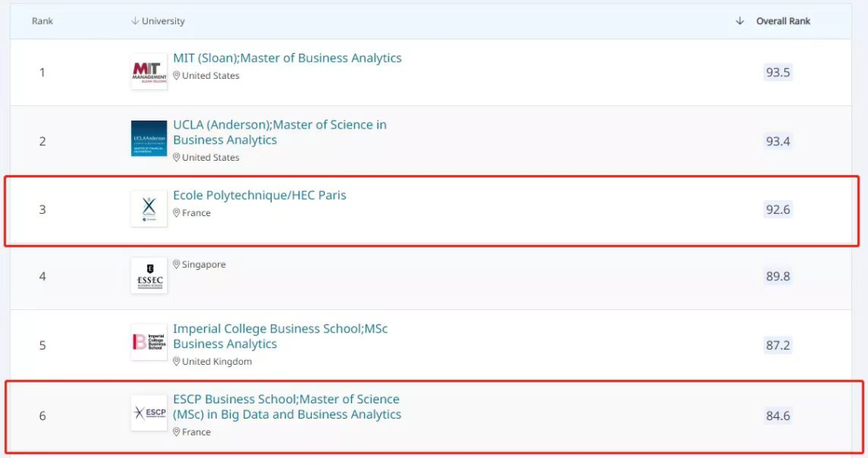The image size is (868, 458).
Task: Click the 84.6 overall score badge
Action: pyautogui.click(x=777, y=416)
